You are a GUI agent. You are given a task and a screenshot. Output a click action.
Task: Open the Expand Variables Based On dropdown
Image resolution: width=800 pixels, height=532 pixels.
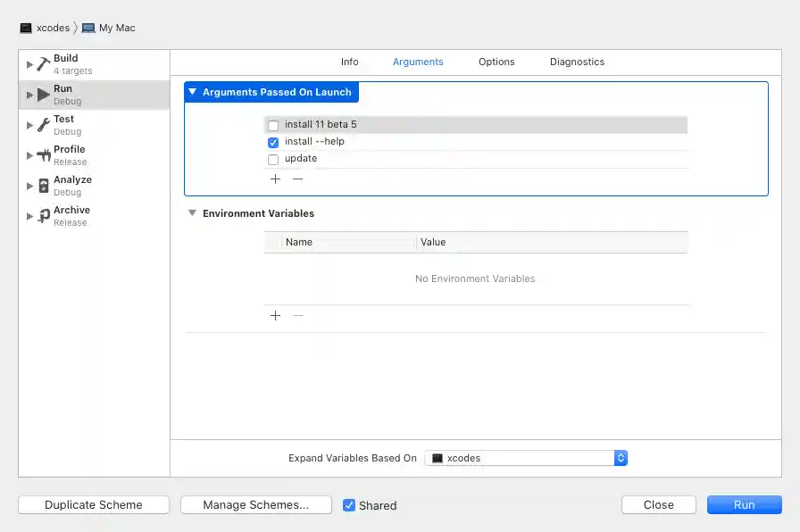[621, 457]
